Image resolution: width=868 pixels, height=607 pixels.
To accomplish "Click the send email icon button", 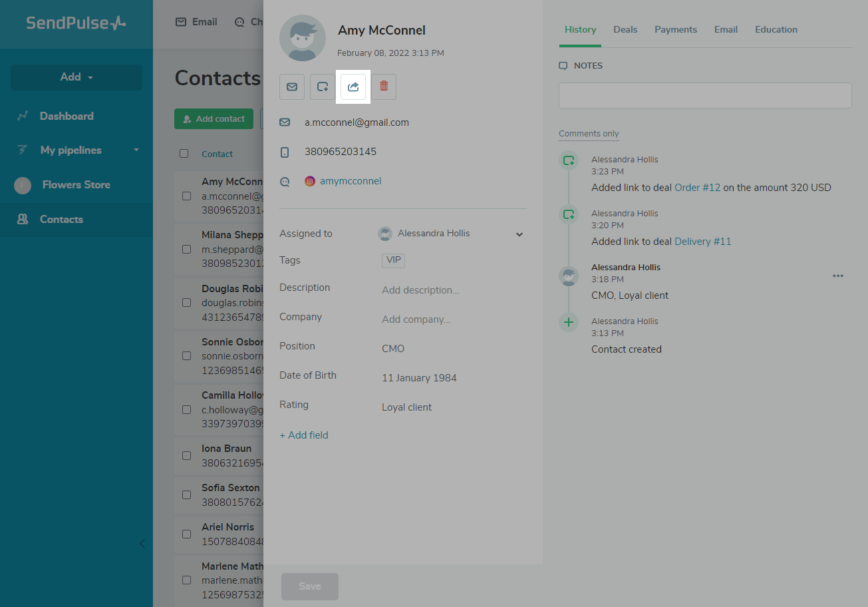I will [292, 87].
